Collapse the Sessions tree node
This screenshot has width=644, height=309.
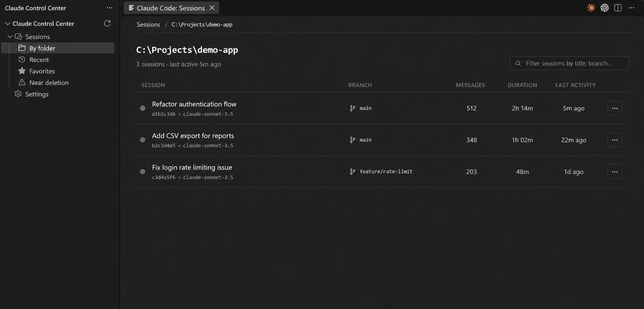(x=10, y=37)
